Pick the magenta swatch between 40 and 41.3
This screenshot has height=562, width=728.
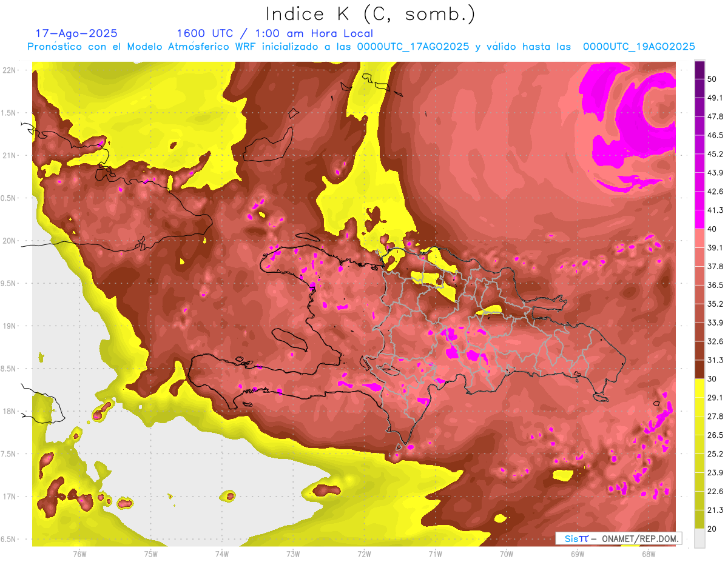point(699,219)
